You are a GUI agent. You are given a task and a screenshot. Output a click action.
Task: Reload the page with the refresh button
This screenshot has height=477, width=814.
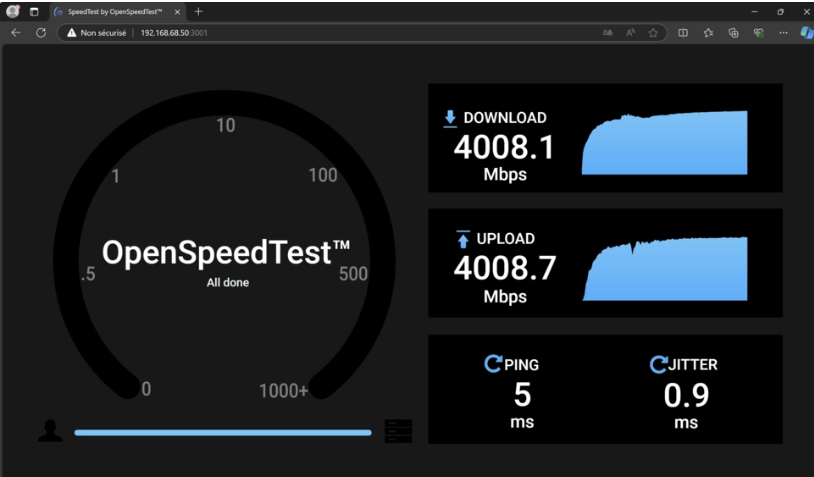[x=41, y=32]
